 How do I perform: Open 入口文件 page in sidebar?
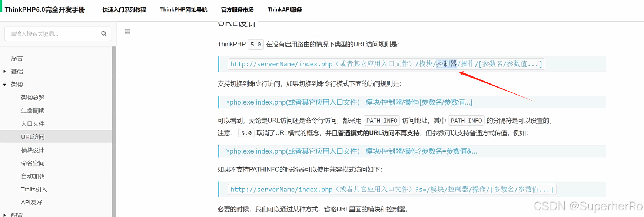tap(33, 124)
